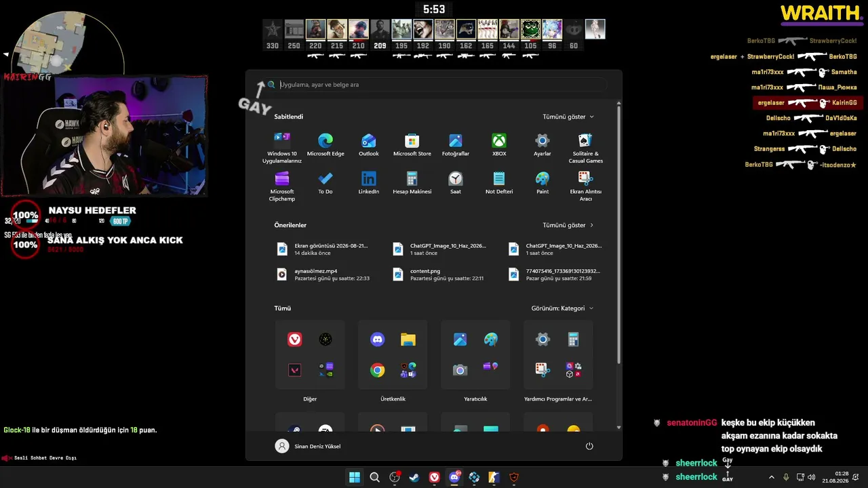Open Sinan Deniz Yüksel account menu
Screen dimensions: 868x488
[308, 446]
